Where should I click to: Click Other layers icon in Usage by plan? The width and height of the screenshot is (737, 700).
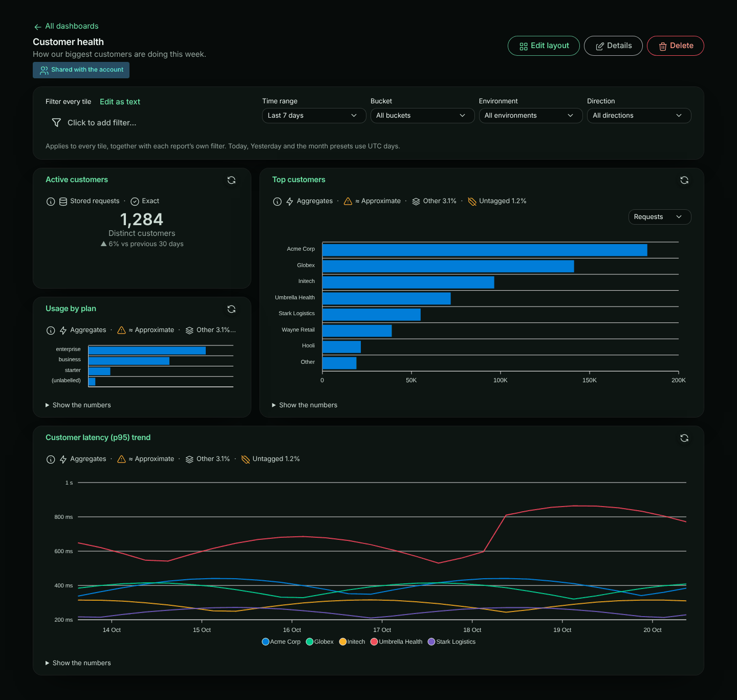(x=189, y=331)
